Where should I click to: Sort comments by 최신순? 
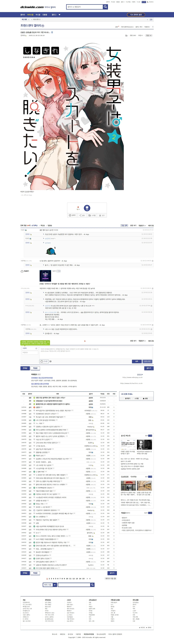(x=42, y=226)
